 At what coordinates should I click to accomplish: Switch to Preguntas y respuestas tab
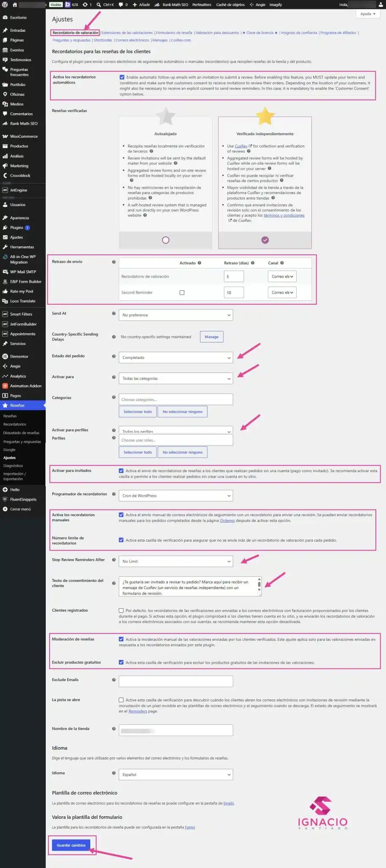coord(72,40)
